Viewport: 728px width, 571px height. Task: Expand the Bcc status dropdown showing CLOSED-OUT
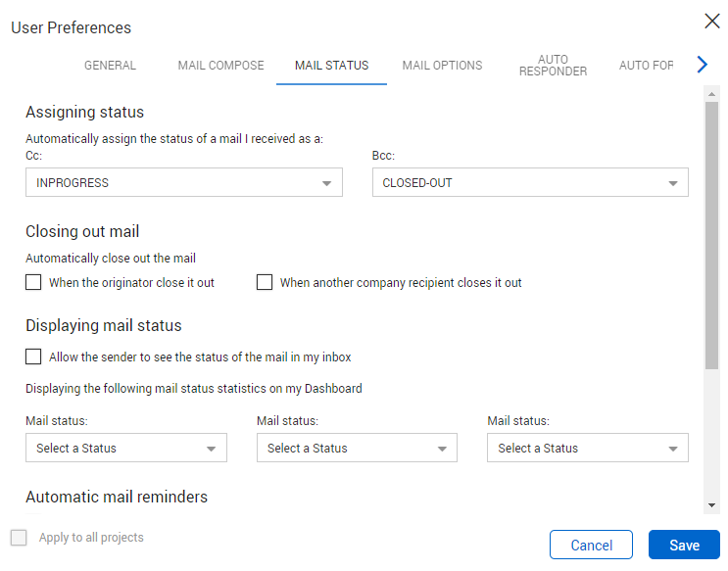530,183
